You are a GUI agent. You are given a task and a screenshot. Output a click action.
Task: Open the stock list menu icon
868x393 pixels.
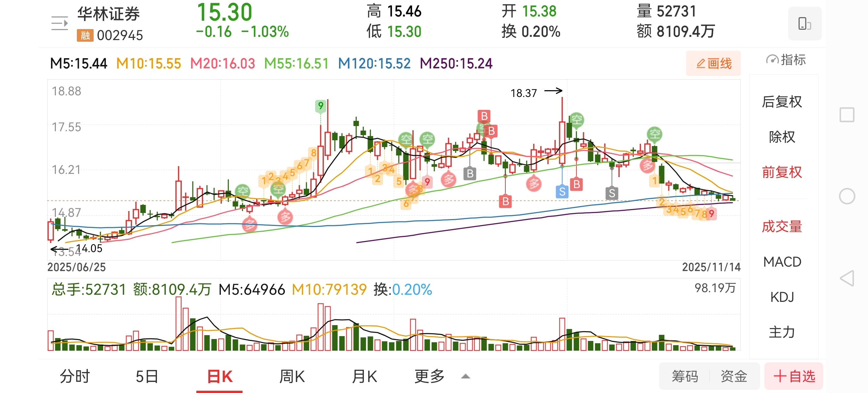60,23
